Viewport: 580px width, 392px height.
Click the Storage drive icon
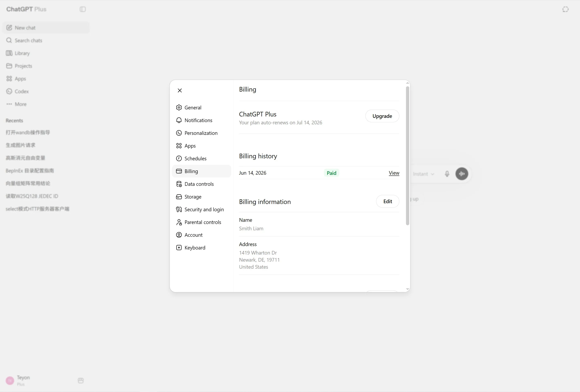(x=179, y=197)
